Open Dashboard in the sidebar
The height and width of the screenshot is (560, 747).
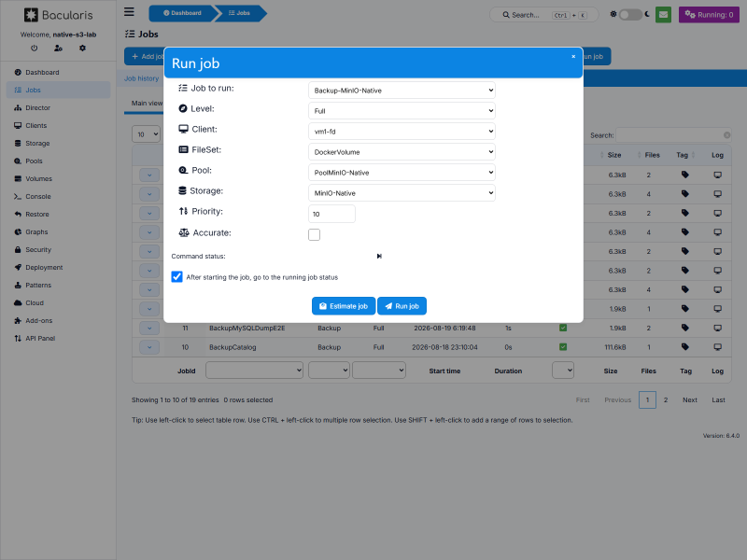[x=58, y=73]
